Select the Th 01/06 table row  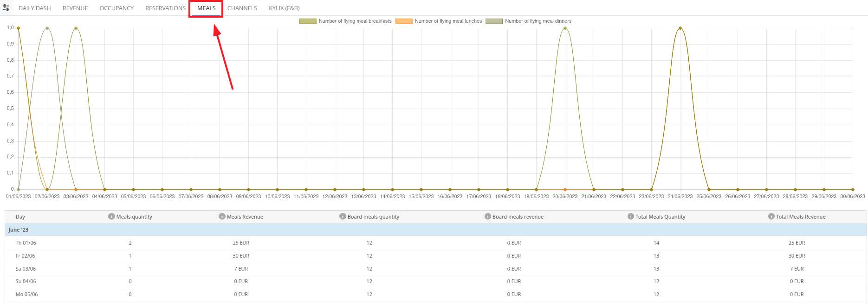pos(436,243)
